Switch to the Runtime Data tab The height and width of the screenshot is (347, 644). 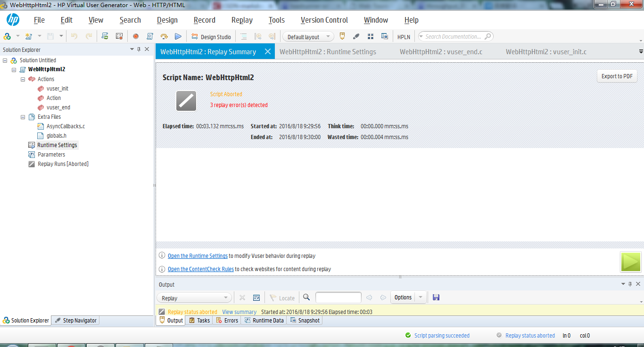tap(264, 320)
